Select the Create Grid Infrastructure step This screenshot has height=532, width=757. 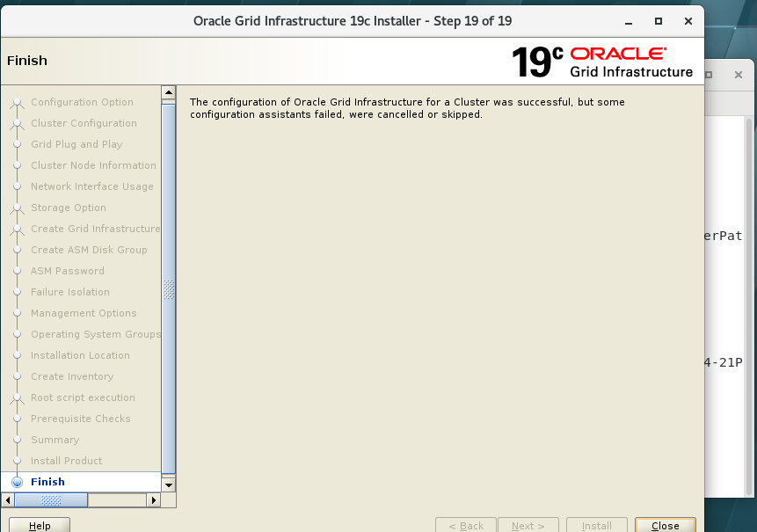pos(96,229)
